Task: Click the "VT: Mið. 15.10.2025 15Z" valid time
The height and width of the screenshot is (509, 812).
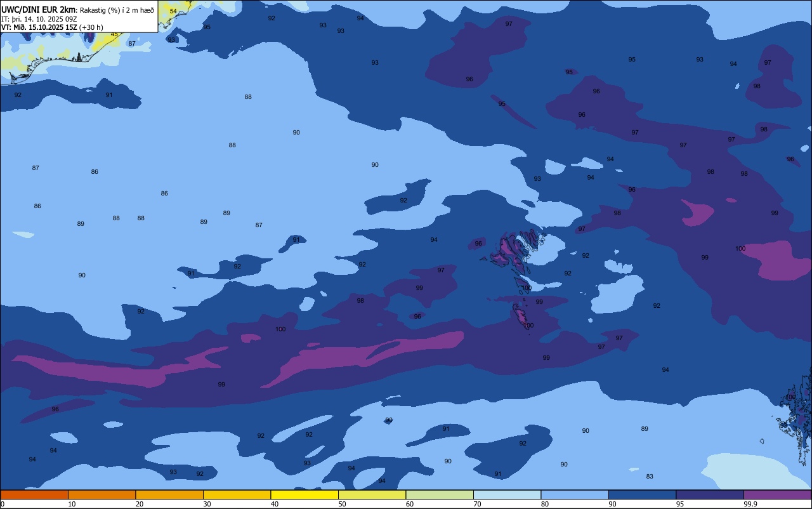Action: pyautogui.click(x=39, y=27)
